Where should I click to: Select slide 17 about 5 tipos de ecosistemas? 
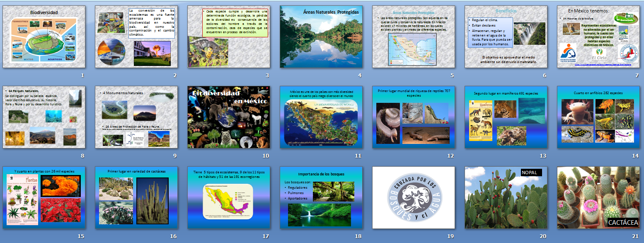(x=229, y=197)
